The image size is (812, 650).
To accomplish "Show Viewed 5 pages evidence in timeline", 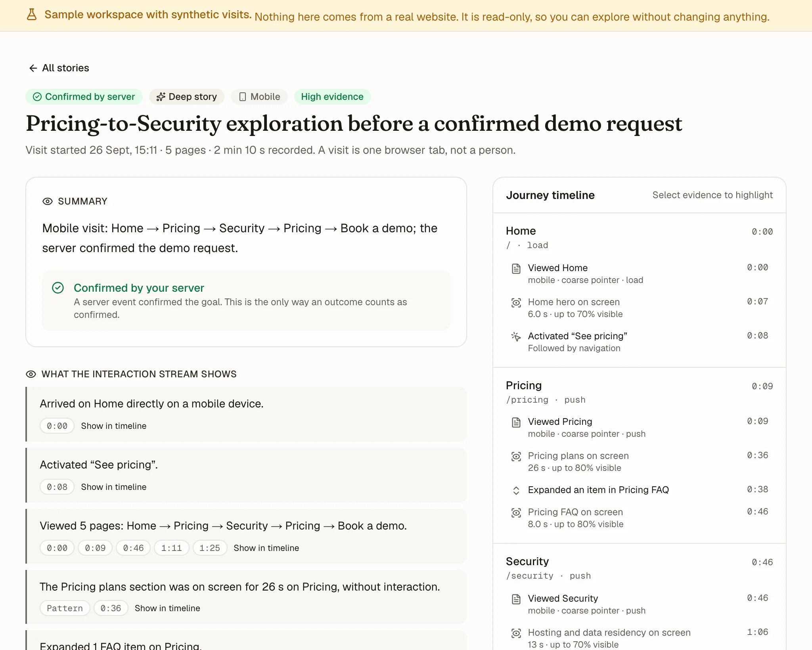I will tap(266, 548).
